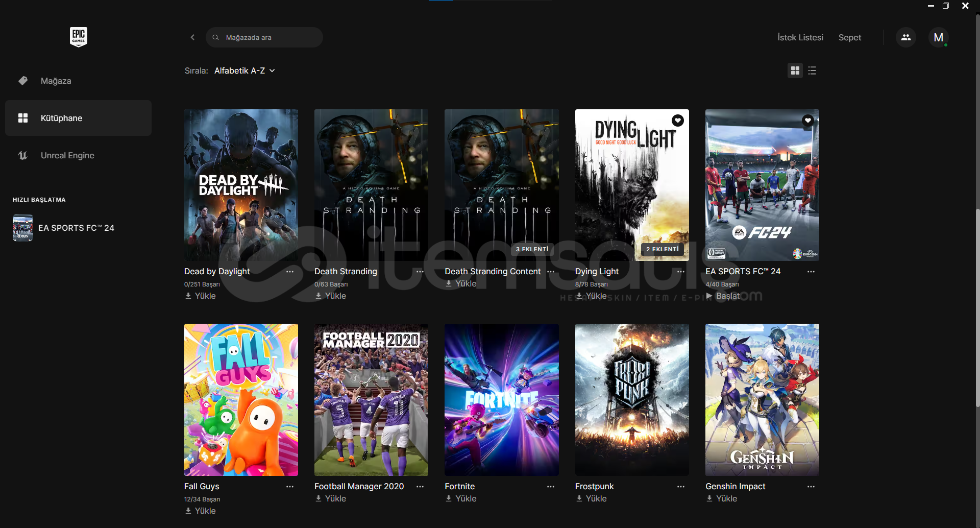The height and width of the screenshot is (528, 980).
Task: Click the Frostpunk title text
Action: [x=594, y=487]
